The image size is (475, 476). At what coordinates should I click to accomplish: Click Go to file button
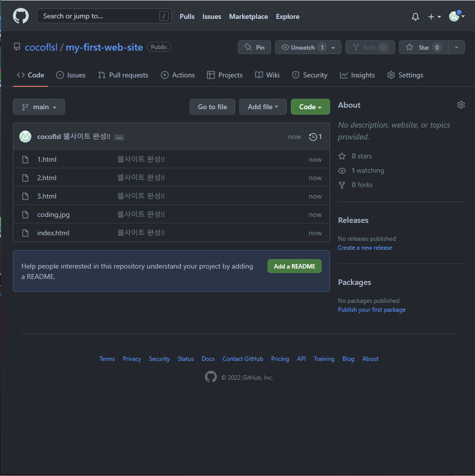click(212, 107)
